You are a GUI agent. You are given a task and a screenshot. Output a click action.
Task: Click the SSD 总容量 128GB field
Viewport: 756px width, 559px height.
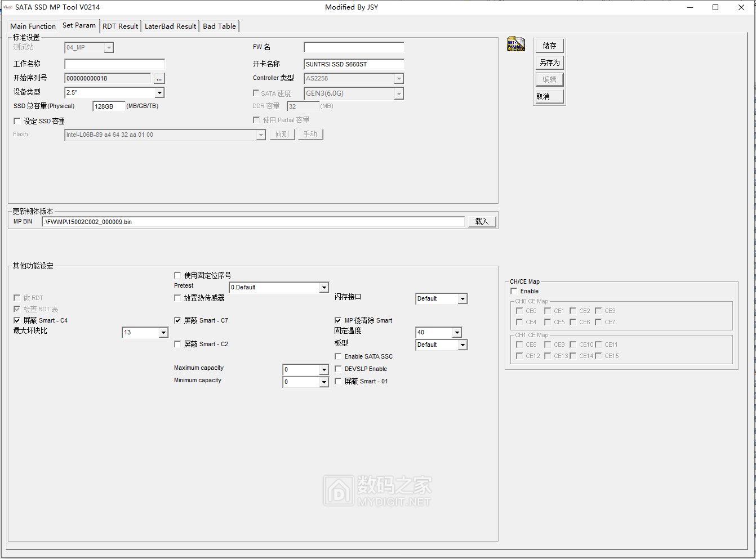pyautogui.click(x=109, y=106)
